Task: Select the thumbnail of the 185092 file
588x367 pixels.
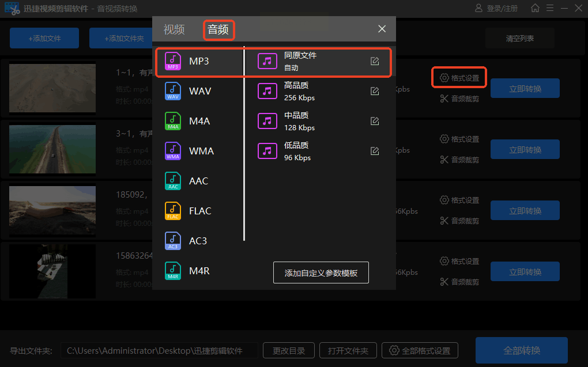Action: 52,210
